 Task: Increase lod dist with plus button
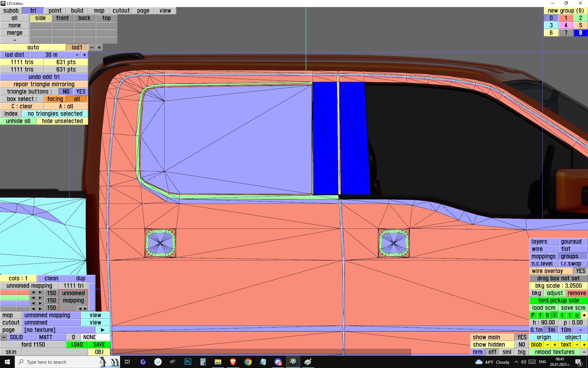tap(85, 55)
